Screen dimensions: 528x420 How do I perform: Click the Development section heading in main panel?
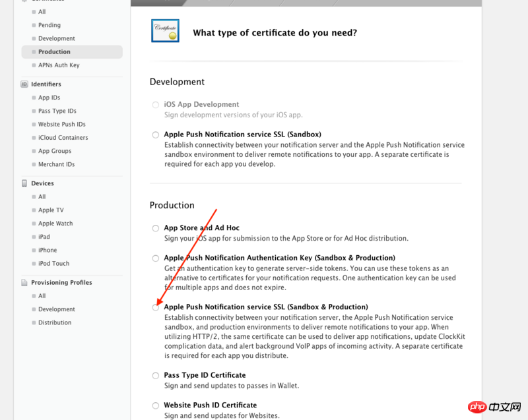[x=177, y=82]
